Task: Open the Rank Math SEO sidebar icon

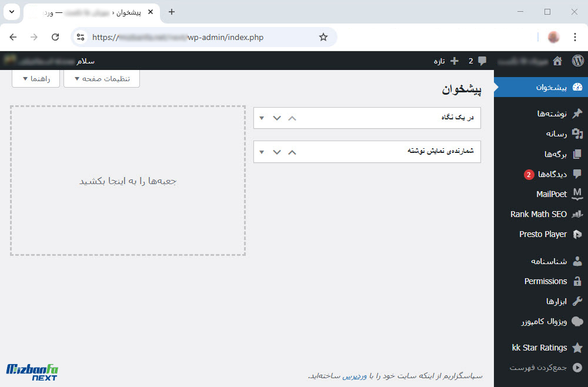Action: click(x=578, y=214)
